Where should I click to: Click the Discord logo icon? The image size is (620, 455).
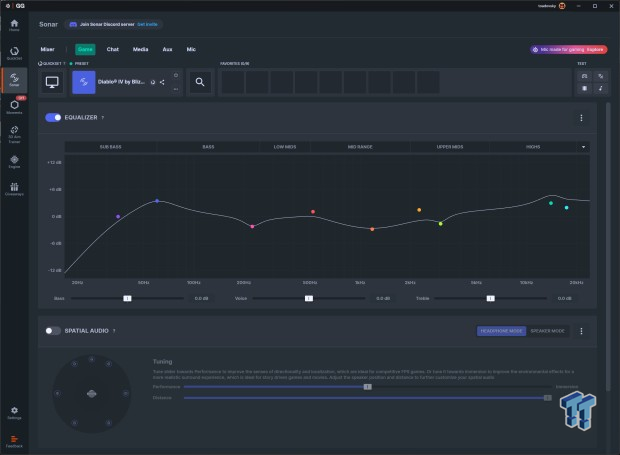73,25
